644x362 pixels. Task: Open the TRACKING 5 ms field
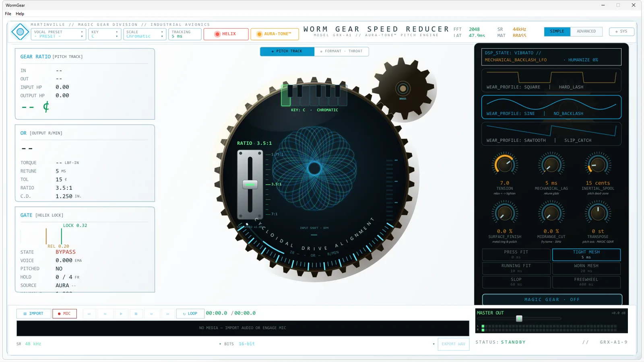[185, 34]
